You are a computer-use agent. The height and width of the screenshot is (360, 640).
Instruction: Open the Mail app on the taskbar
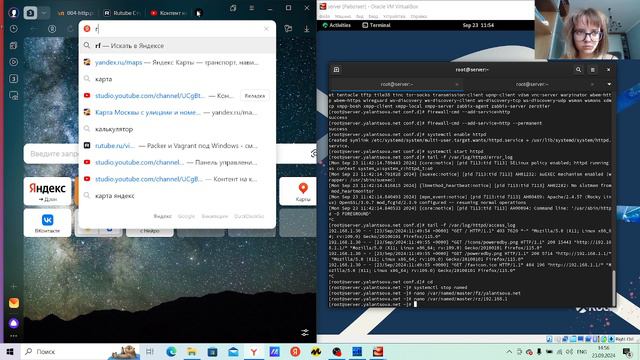(x=233, y=351)
